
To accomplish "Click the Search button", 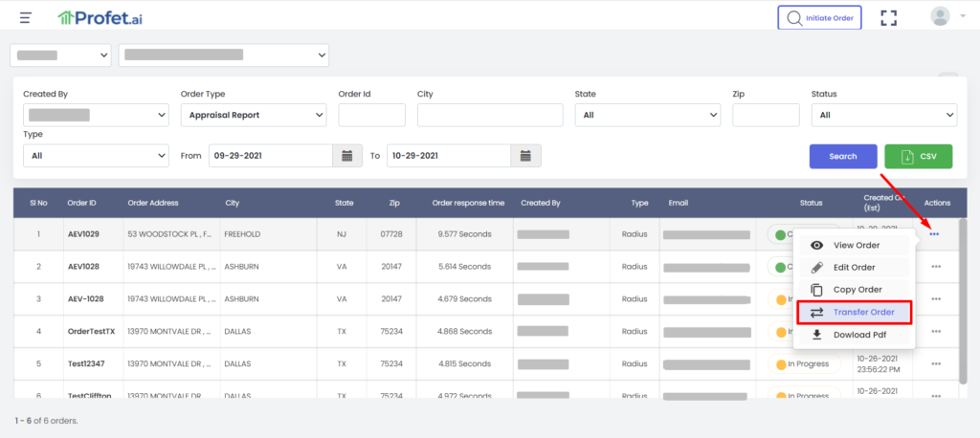I will pos(843,156).
